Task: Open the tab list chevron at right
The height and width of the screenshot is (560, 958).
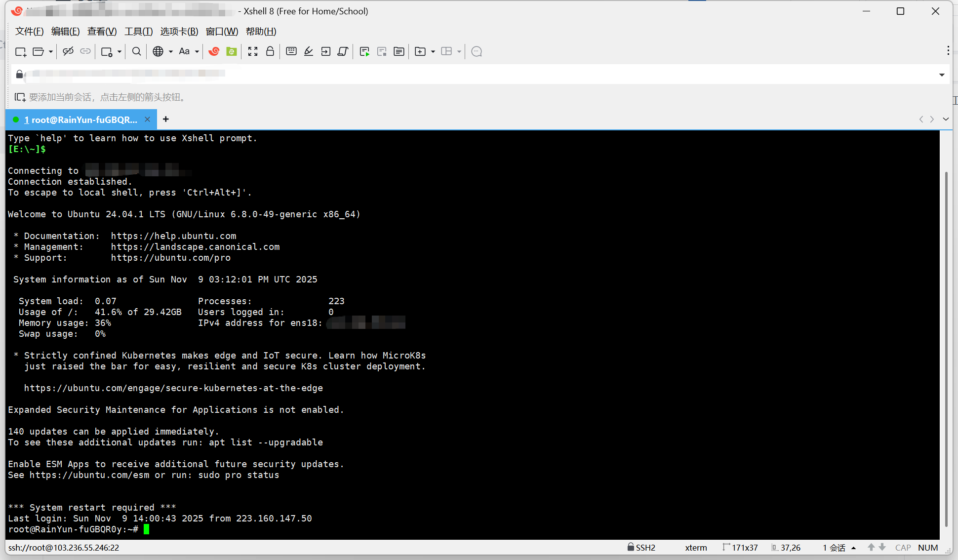Action: coord(946,119)
